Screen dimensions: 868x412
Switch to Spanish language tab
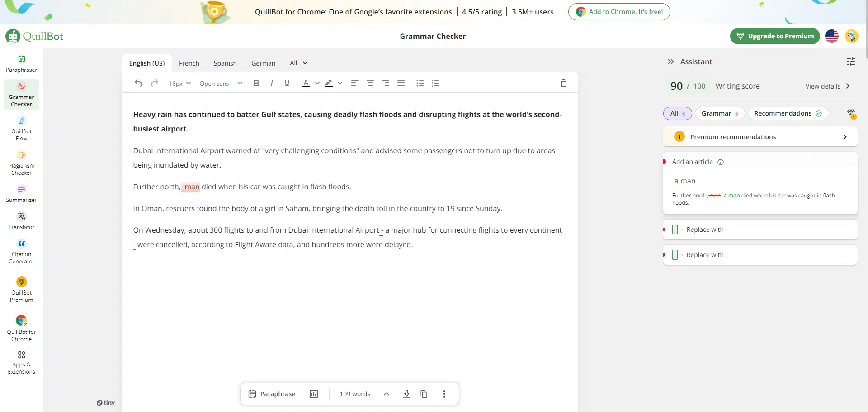[x=225, y=63]
